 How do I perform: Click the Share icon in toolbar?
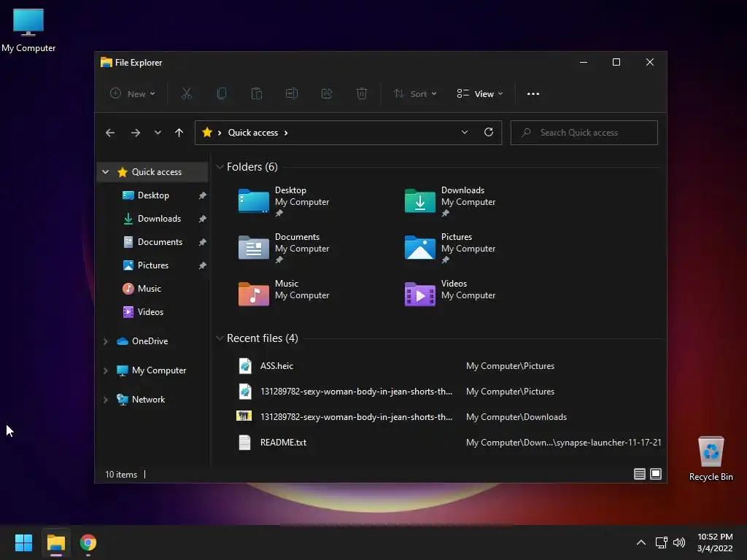pos(327,94)
